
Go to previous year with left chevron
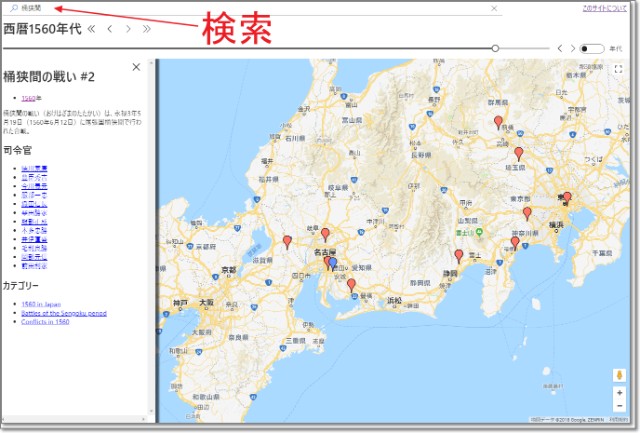coord(110,29)
